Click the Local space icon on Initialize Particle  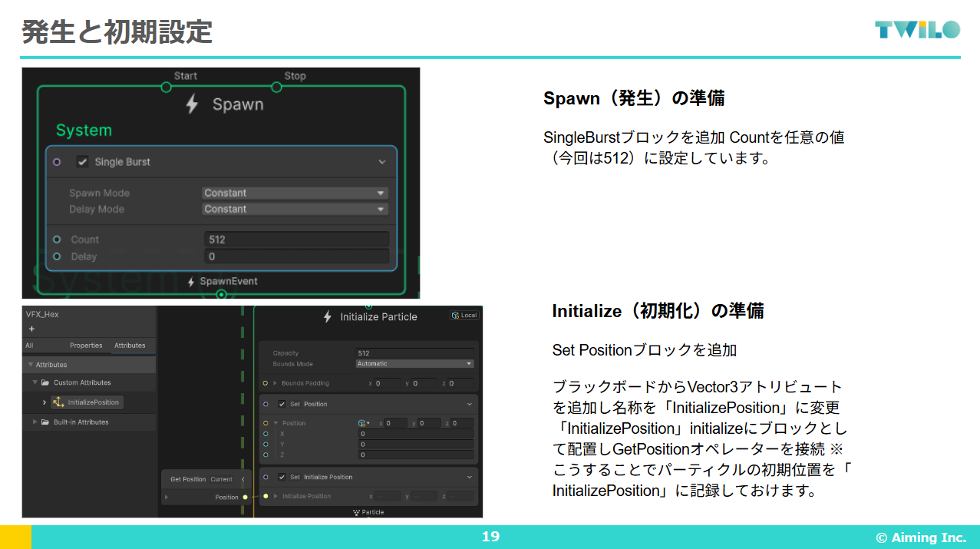[x=456, y=316]
